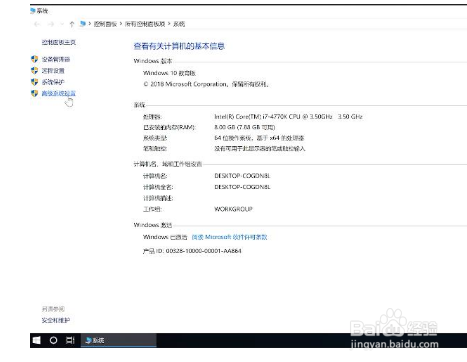Read the Microsoft software license terms link
Viewport: 467px width, 362px height.
pos(229,237)
